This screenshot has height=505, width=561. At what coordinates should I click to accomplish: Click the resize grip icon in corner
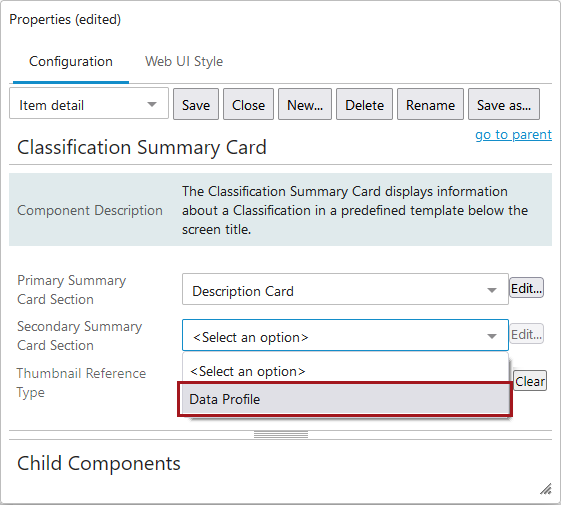click(546, 489)
